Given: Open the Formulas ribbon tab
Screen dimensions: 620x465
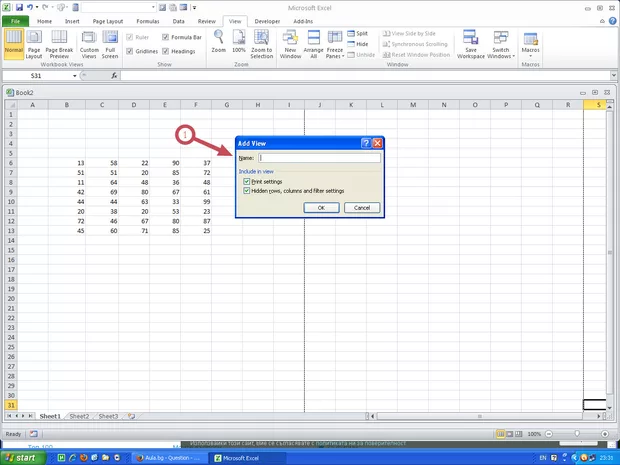Looking at the screenshot, I should [147, 20].
